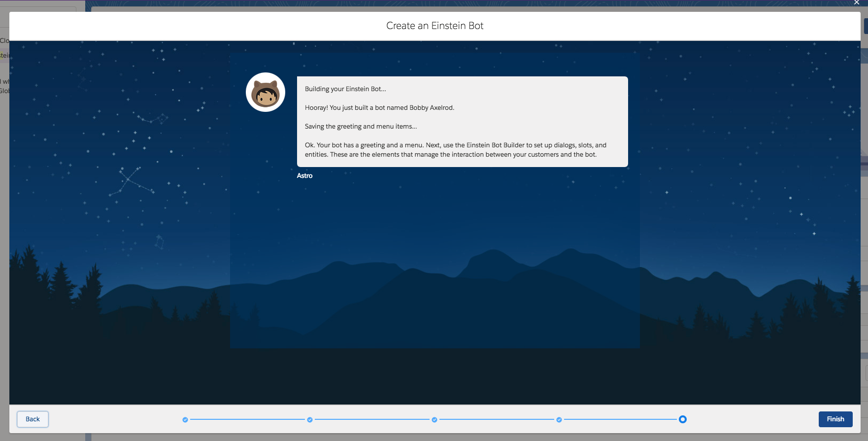Select the third completed progress step
Viewport: 868px width, 441px height.
434,420
